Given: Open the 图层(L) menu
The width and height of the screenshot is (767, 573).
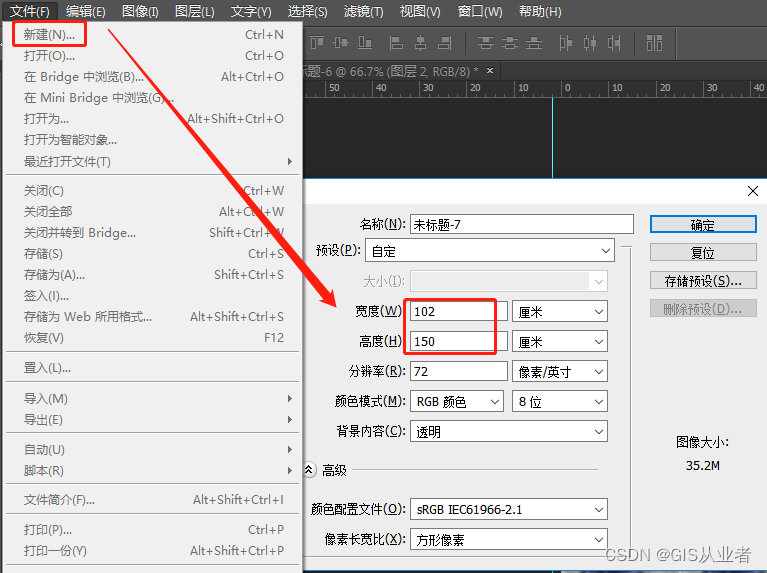Looking at the screenshot, I should [x=195, y=11].
